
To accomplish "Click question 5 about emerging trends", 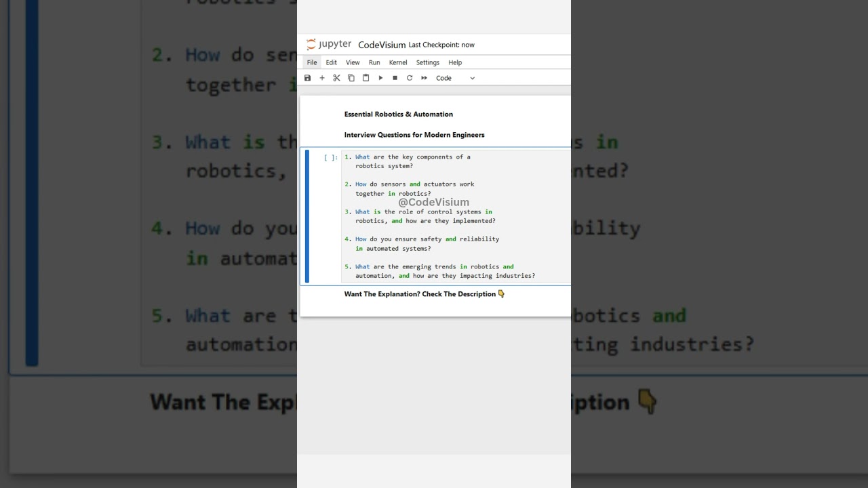I will click(x=439, y=271).
